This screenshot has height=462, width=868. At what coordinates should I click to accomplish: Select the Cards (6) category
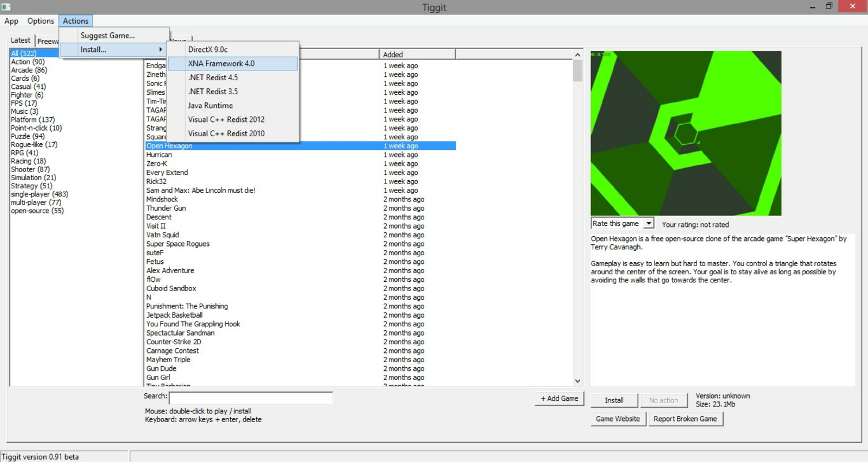tap(25, 79)
